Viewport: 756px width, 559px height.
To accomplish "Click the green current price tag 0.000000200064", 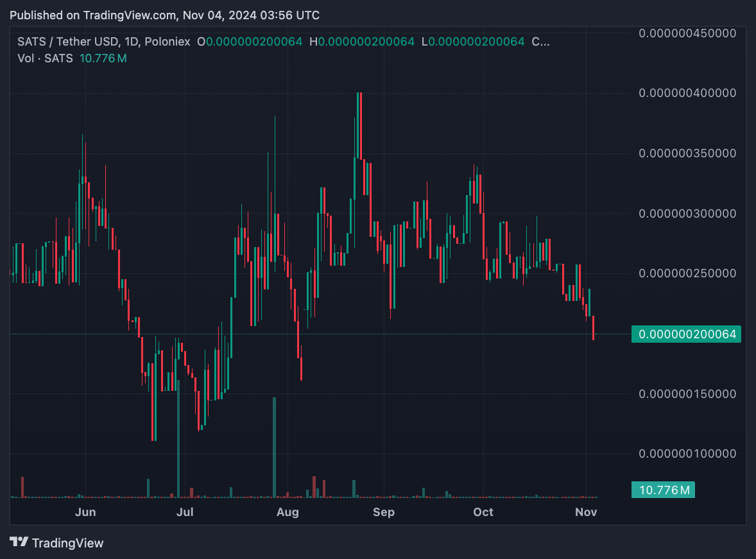I will (686, 334).
